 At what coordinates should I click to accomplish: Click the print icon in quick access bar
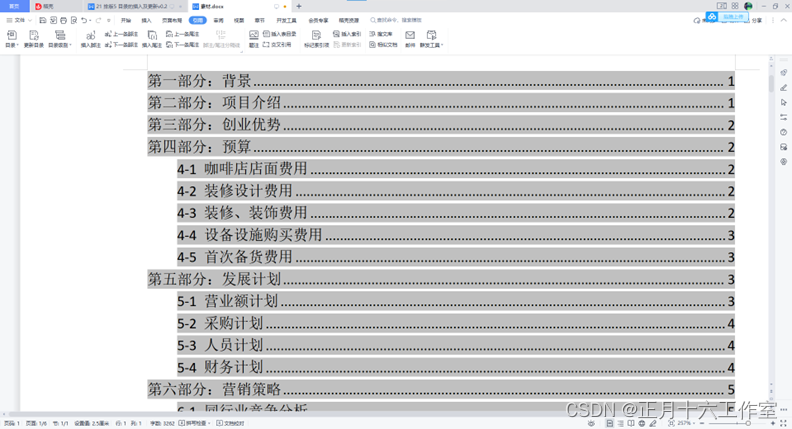coord(63,20)
